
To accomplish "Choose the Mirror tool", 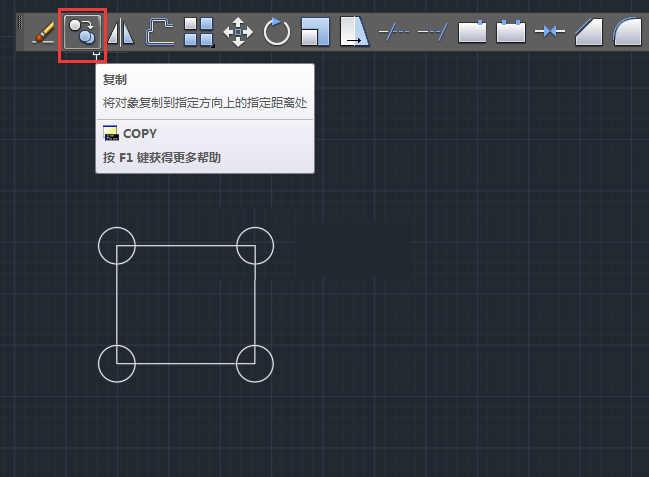I will point(120,32).
